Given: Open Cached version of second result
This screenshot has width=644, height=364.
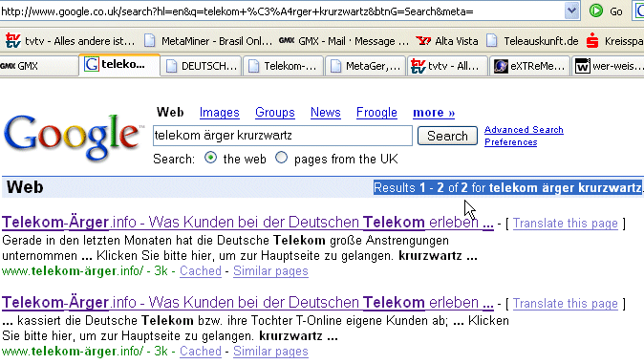Looking at the screenshot, I should pos(201,352).
